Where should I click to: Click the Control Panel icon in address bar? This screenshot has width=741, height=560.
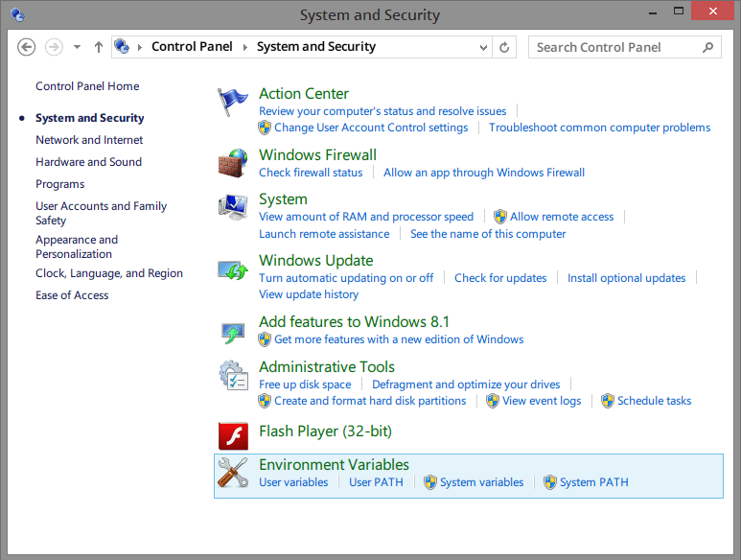point(123,46)
